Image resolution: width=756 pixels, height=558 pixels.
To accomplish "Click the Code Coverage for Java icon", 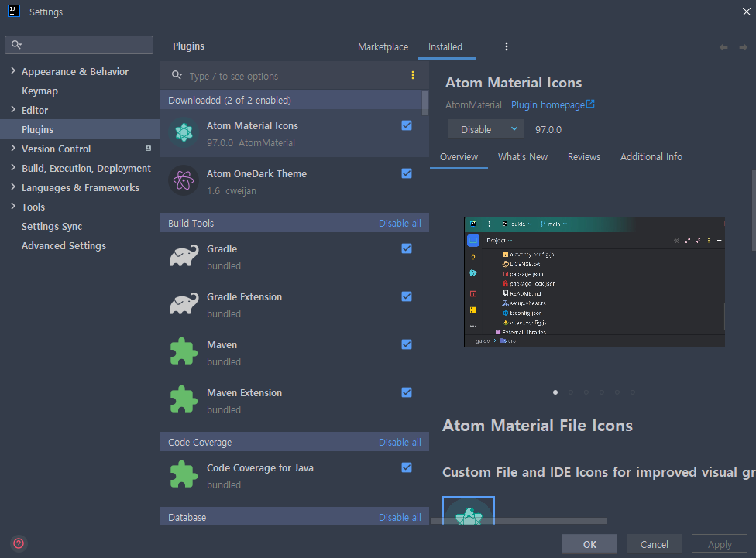I will (184, 474).
